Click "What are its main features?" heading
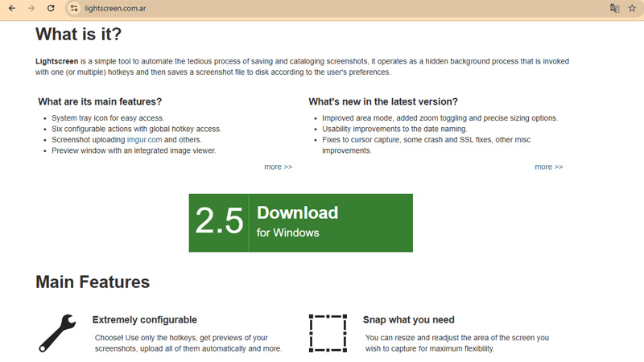 point(100,101)
